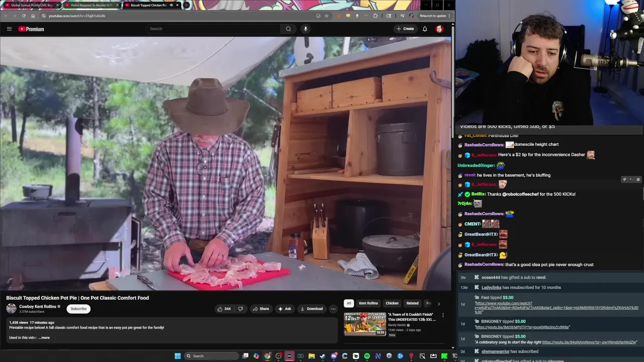Click ocean444 gifted a sub event
The height and width of the screenshot is (362, 644).
[514, 278]
